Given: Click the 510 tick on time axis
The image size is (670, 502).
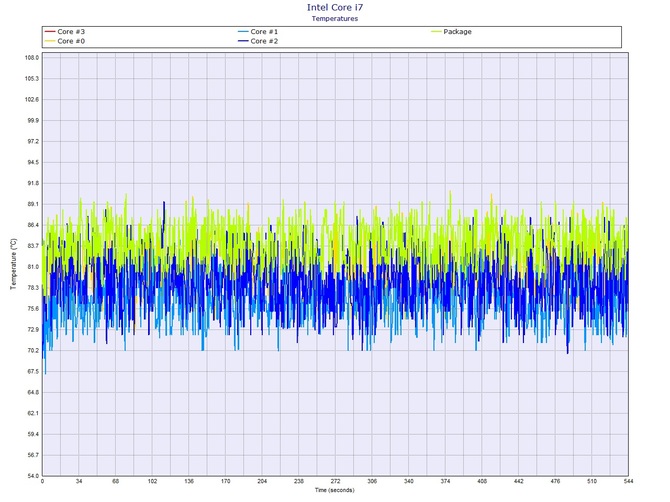Looking at the screenshot, I should (x=592, y=481).
